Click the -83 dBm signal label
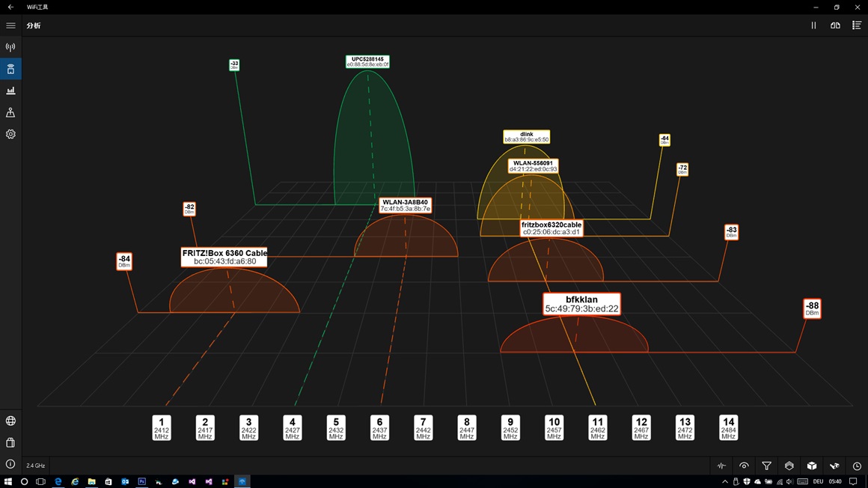This screenshot has height=488, width=868. 731,231
